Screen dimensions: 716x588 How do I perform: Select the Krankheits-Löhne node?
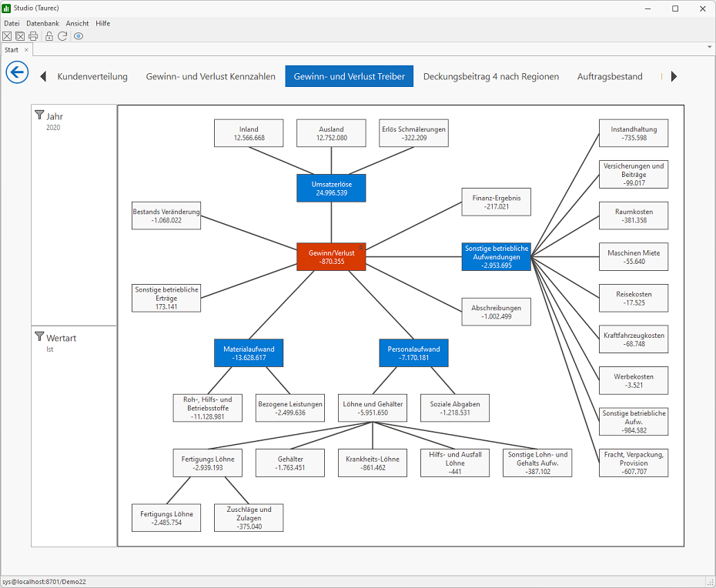click(373, 463)
